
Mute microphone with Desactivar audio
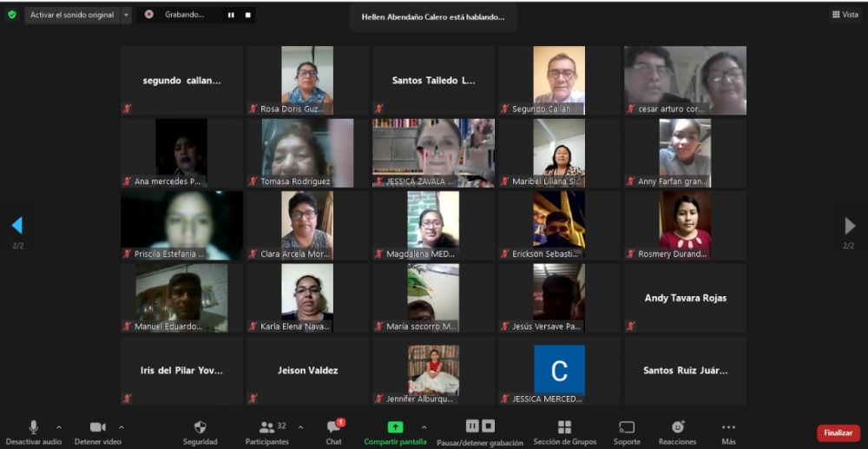coord(34,427)
